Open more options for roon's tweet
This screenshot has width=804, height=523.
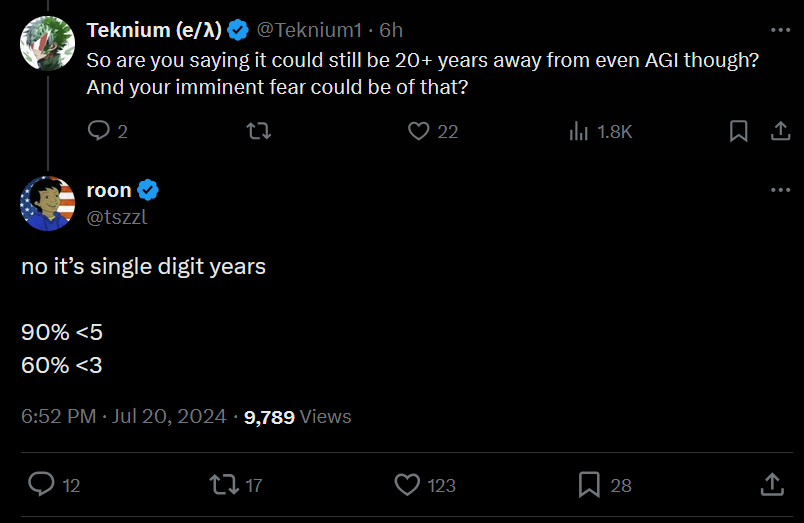click(780, 190)
